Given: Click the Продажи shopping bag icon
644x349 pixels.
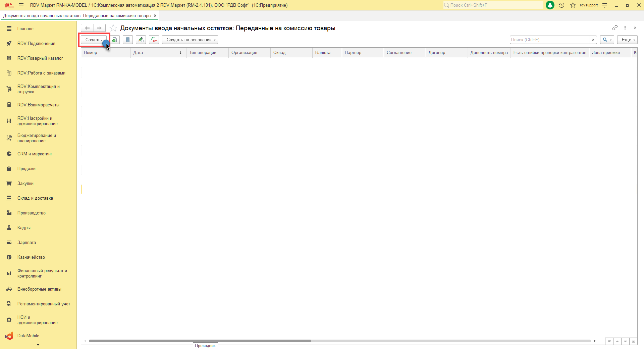Looking at the screenshot, I should click(9, 168).
